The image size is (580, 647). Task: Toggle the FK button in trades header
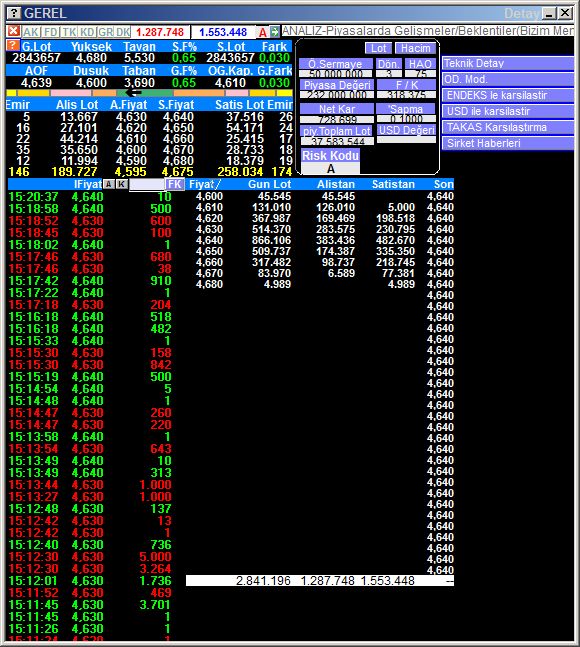175,184
